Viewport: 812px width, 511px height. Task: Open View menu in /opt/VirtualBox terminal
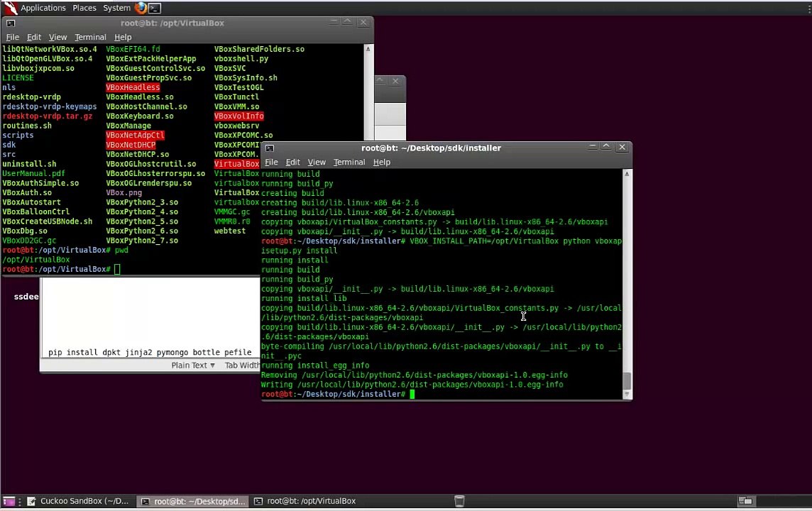click(57, 38)
